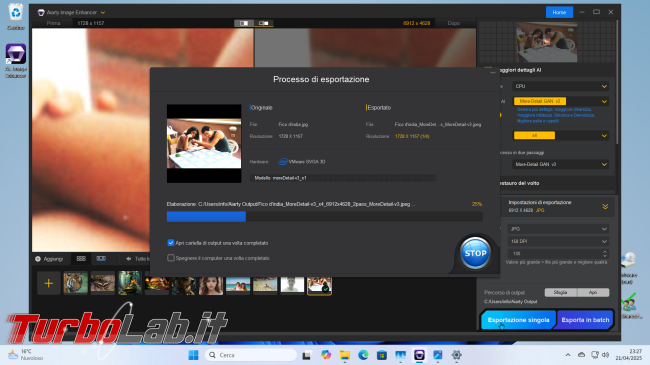Click the Apri open folder button
The image size is (650, 365).
(x=593, y=292)
